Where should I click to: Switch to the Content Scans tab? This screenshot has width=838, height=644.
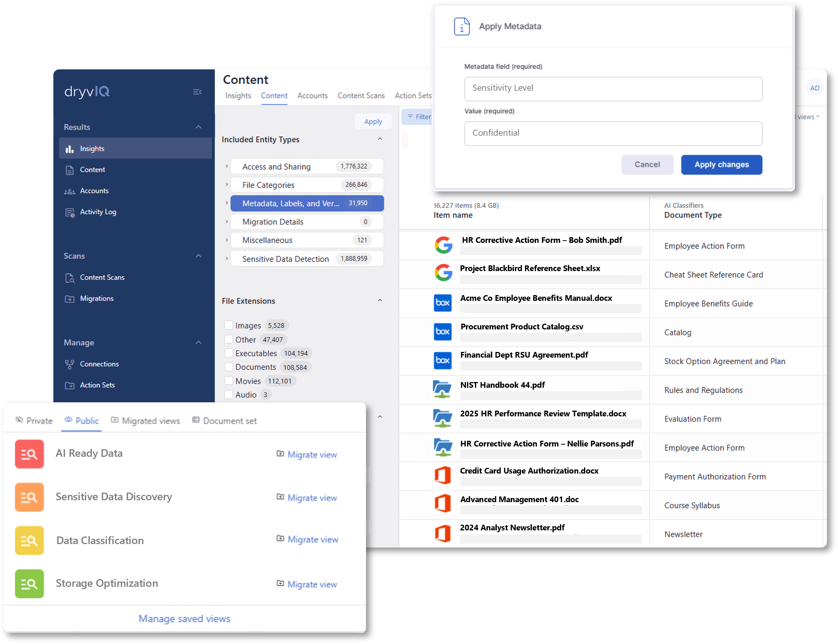[361, 95]
